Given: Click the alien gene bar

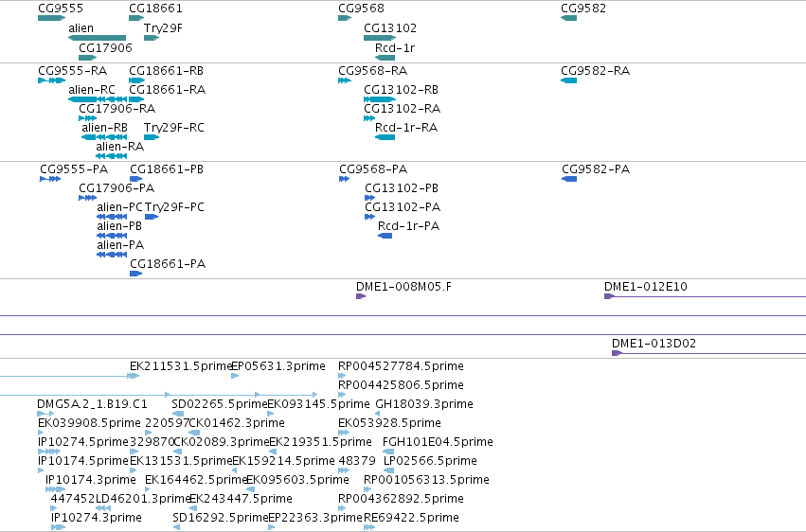Looking at the screenshot, I should click(98, 38).
